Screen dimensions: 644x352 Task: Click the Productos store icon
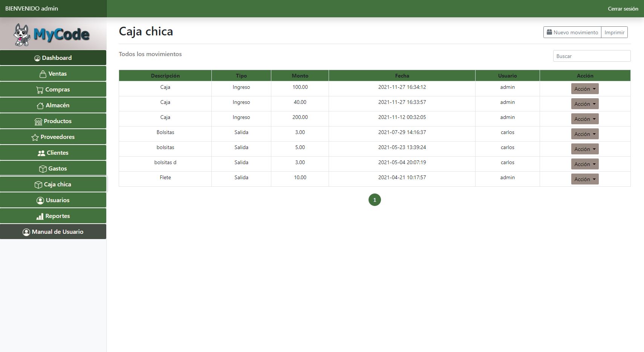coord(38,122)
